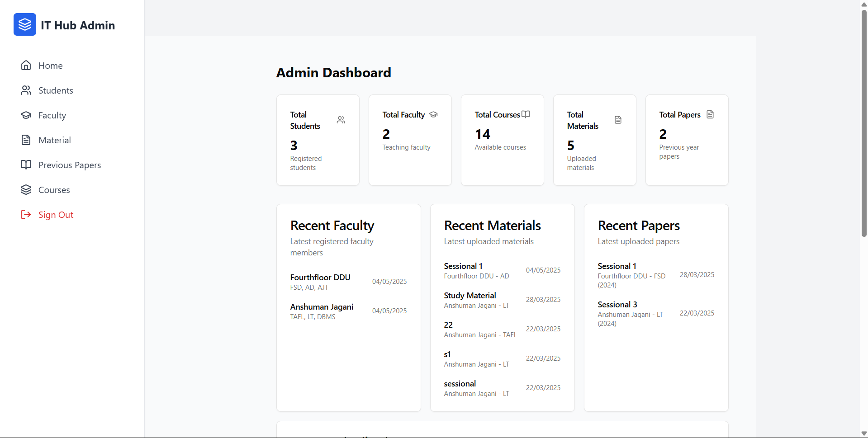Viewport: 868px width, 438px height.
Task: Click the IT Hub Admin logo icon
Action: tap(24, 24)
